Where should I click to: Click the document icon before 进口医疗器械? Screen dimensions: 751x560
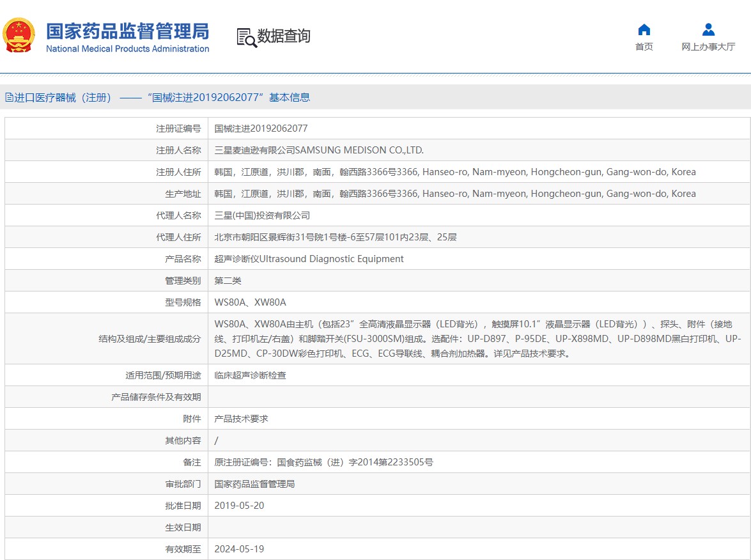[9, 98]
